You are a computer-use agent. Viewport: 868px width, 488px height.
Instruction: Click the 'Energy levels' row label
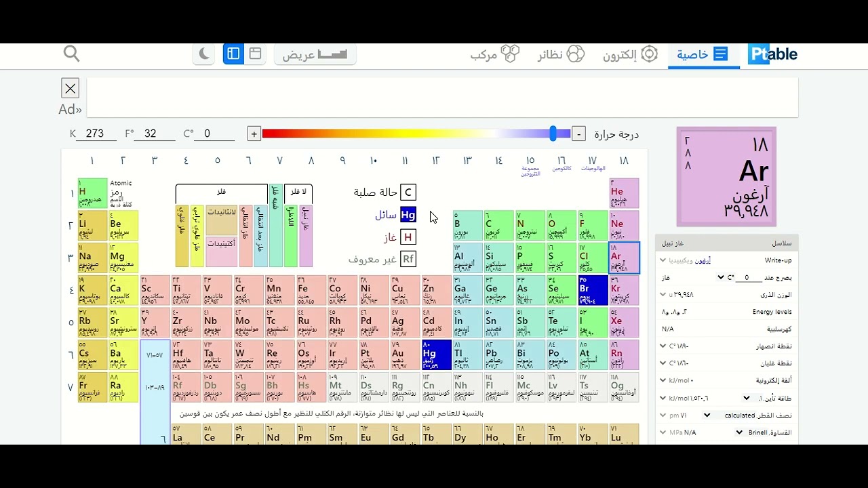tap(772, 312)
